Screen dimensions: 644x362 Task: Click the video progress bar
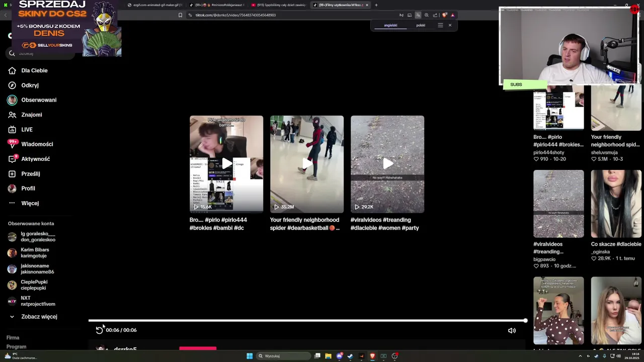tap(307, 320)
